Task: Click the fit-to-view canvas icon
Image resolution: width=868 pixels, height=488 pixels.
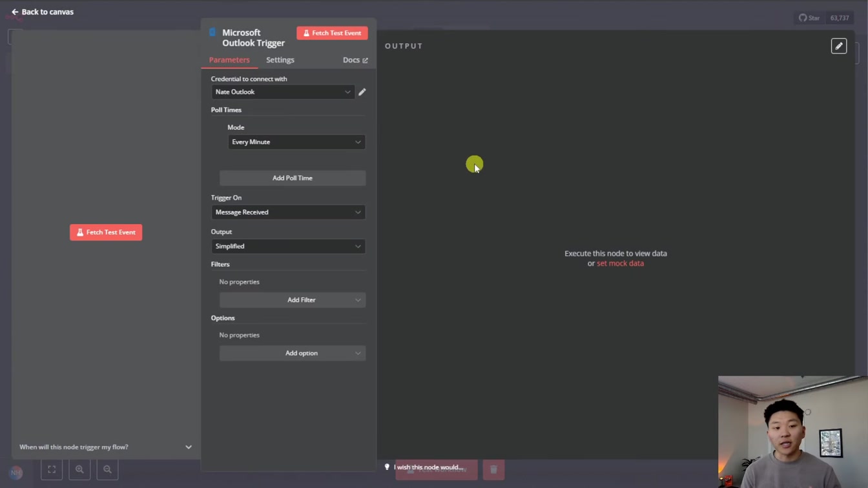Action: (x=52, y=470)
